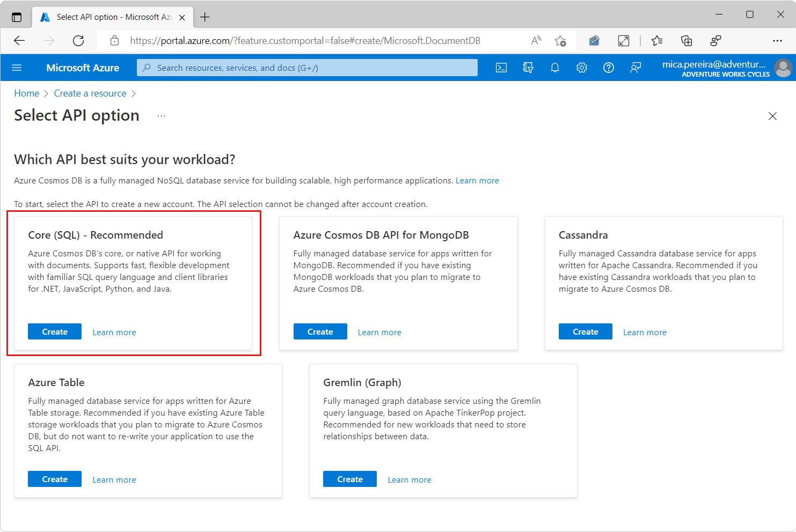
Task: Refresh the browser page
Action: [x=78, y=41]
